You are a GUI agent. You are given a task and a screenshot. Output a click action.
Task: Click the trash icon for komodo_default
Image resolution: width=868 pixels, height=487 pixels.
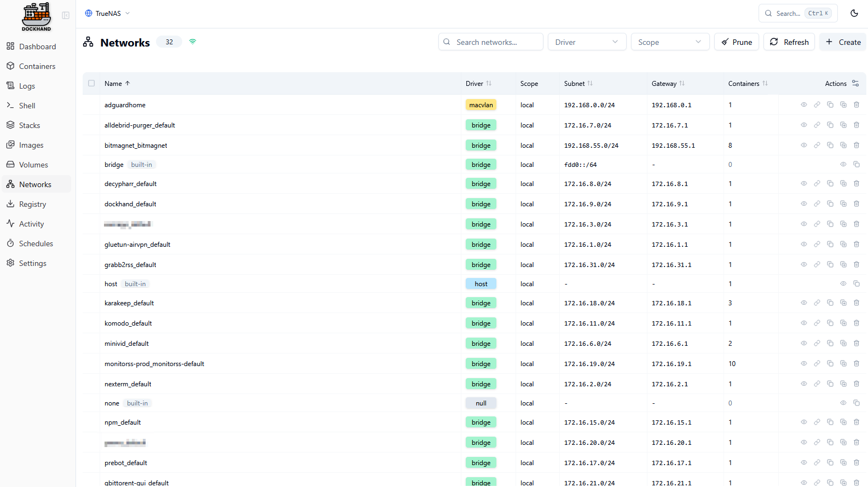pos(857,323)
